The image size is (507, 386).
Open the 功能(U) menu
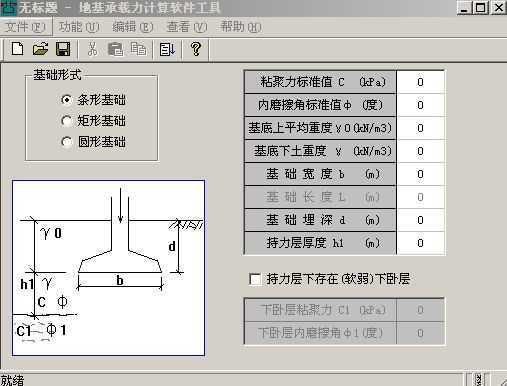79,27
